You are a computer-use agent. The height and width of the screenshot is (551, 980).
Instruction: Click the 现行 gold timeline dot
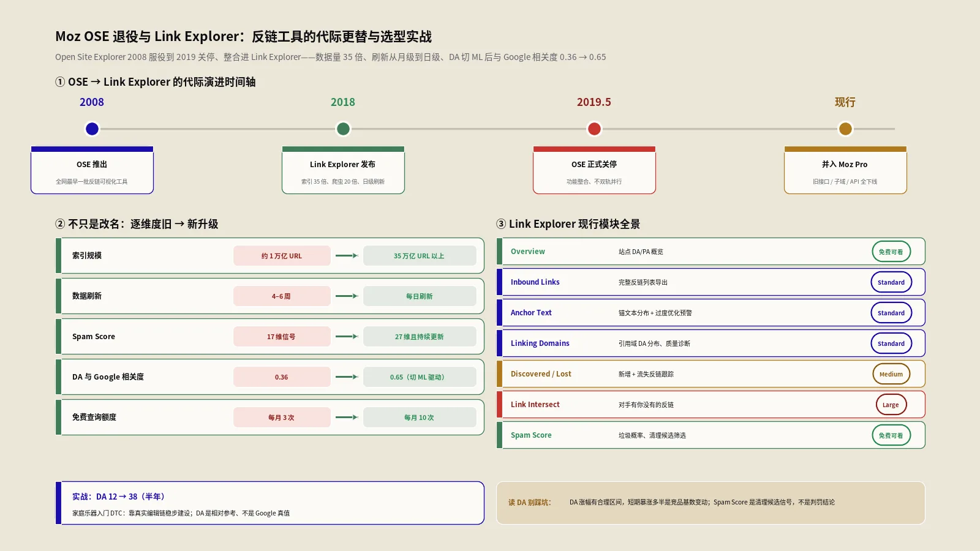click(845, 129)
